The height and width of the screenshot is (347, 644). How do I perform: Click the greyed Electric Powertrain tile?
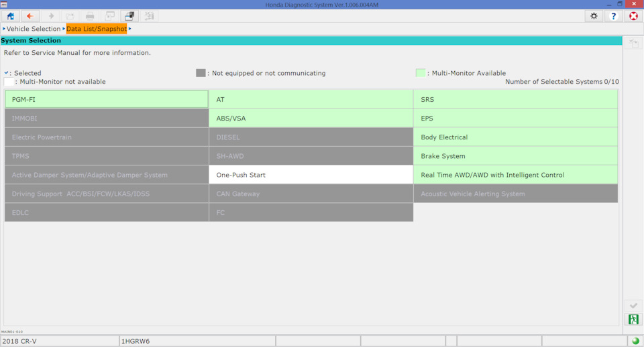(x=107, y=137)
